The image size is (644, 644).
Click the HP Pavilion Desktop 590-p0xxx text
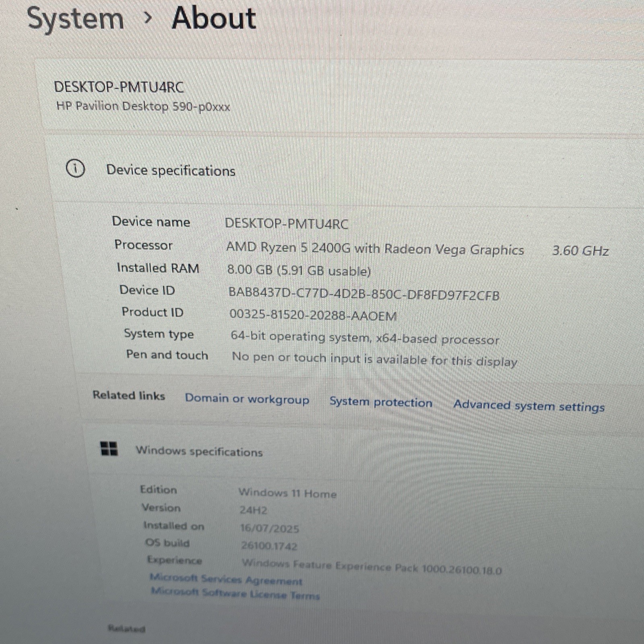(143, 106)
